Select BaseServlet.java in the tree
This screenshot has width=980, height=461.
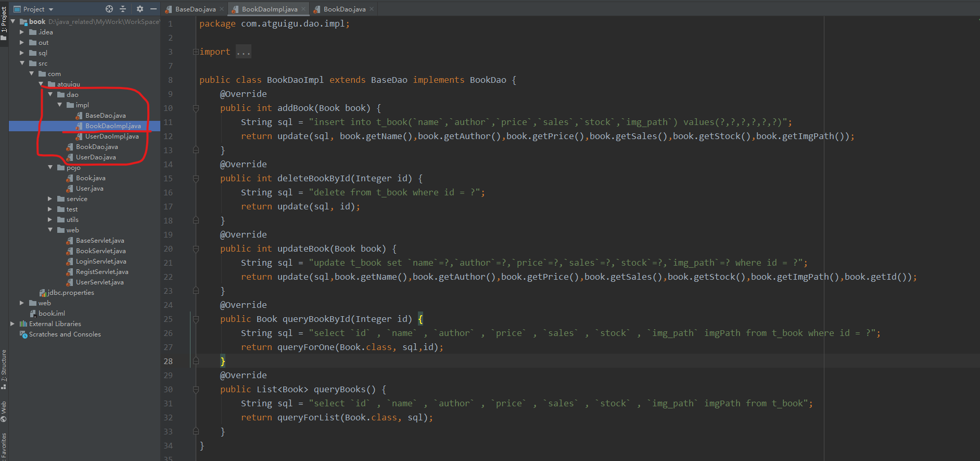(x=100, y=240)
